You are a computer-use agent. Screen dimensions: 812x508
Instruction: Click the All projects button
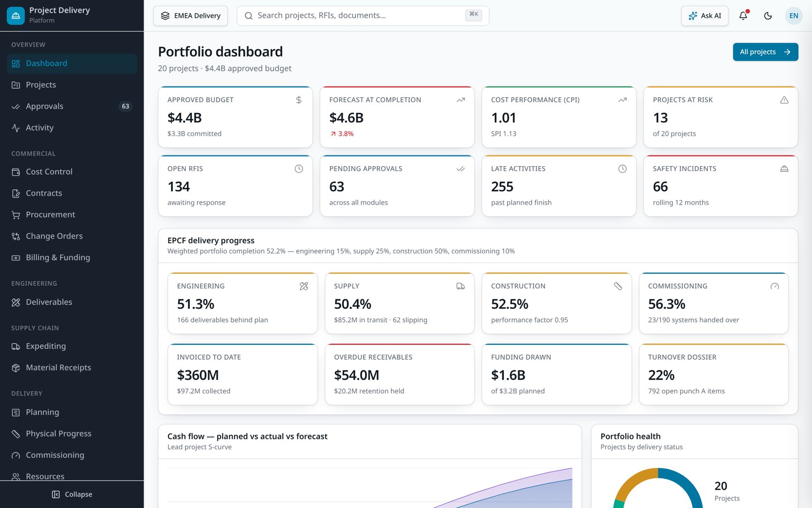765,52
